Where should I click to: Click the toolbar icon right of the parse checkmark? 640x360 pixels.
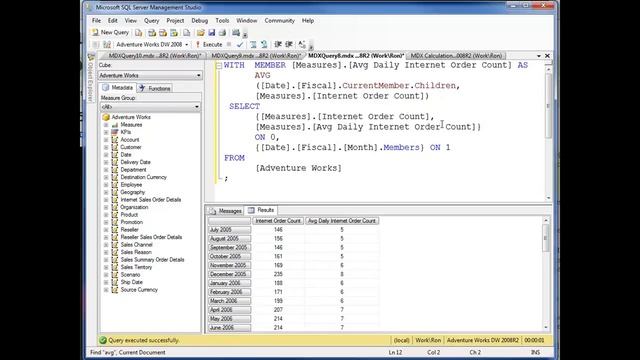[253, 44]
